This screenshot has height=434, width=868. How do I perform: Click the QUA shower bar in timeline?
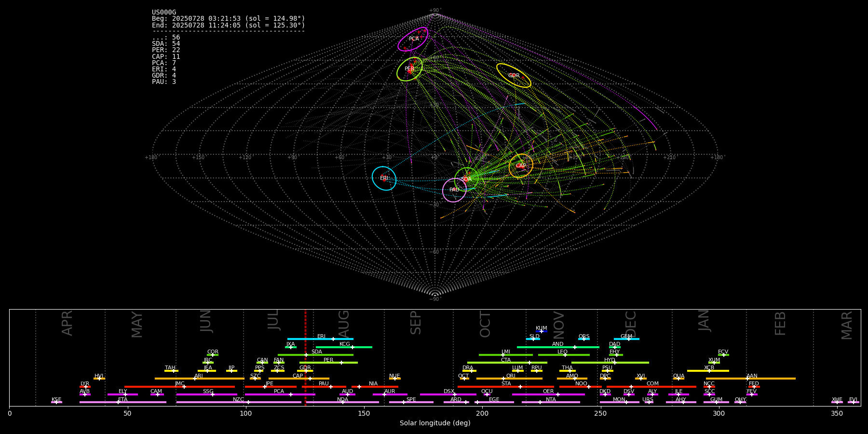678,379
